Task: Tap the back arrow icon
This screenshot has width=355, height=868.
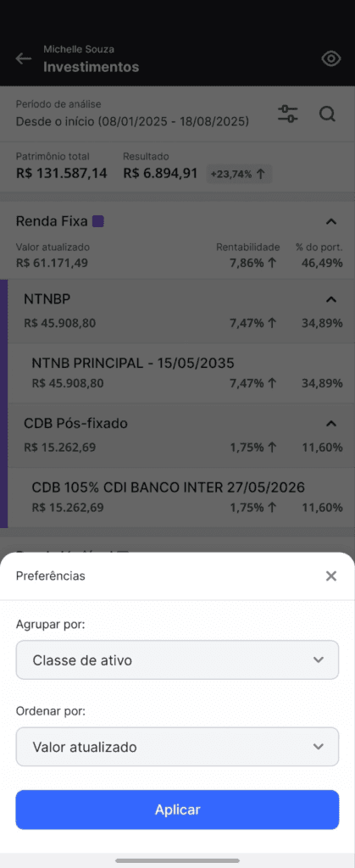Action: click(x=23, y=58)
